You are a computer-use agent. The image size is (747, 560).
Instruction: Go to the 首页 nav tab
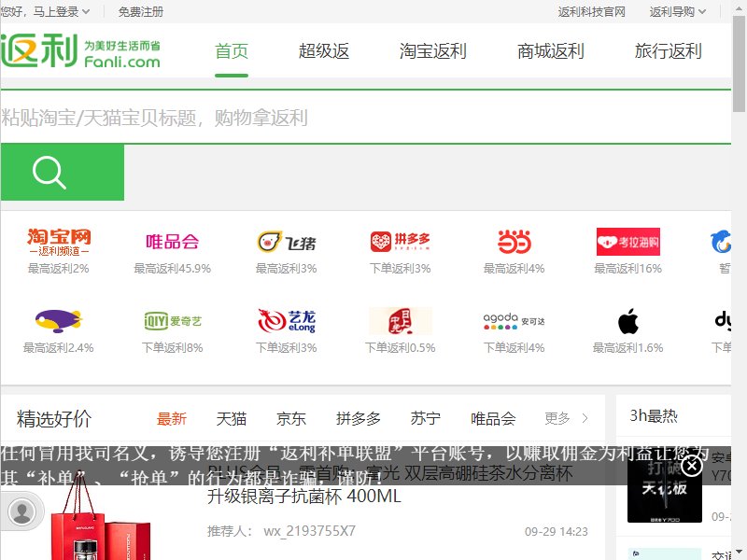(232, 51)
